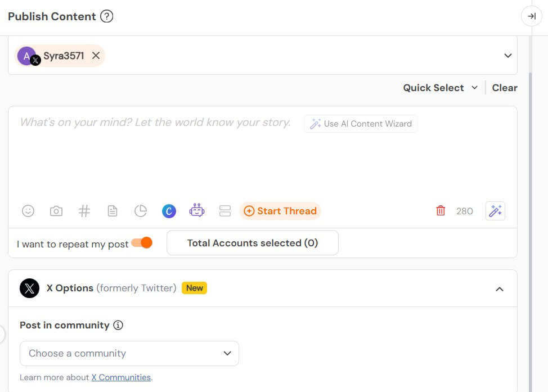Click the document template icon

click(113, 211)
